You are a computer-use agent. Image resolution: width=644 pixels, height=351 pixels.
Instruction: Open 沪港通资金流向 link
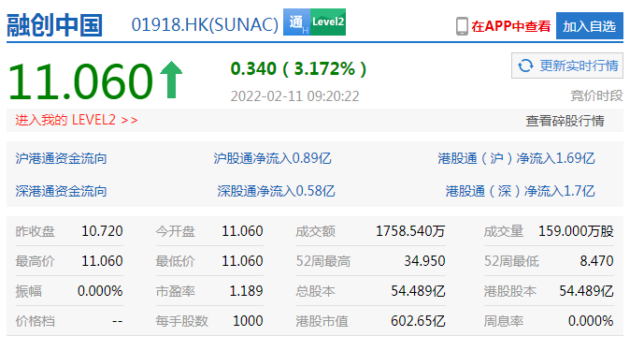click(61, 158)
